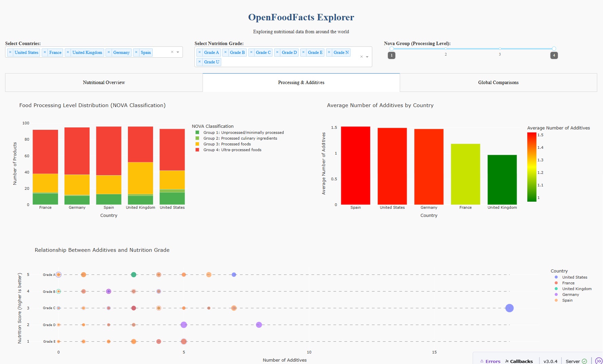
Task: Click Spain bar in additives chart
Action: [x=356, y=165]
